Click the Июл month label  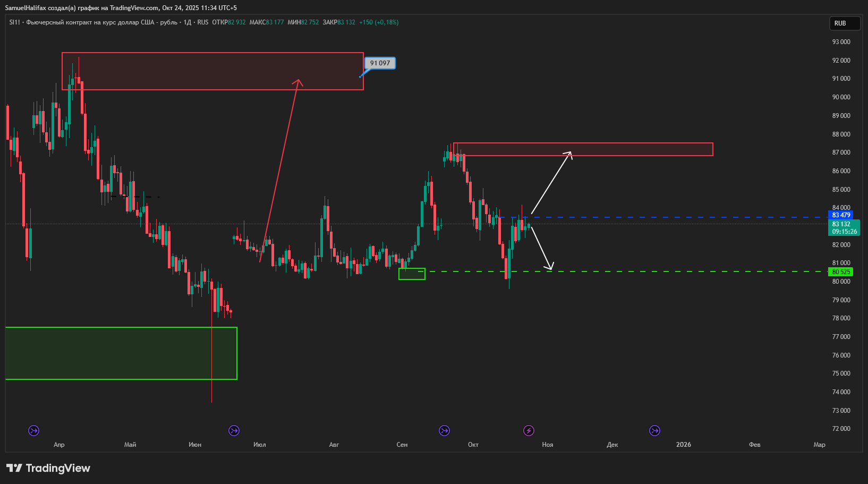pos(260,445)
